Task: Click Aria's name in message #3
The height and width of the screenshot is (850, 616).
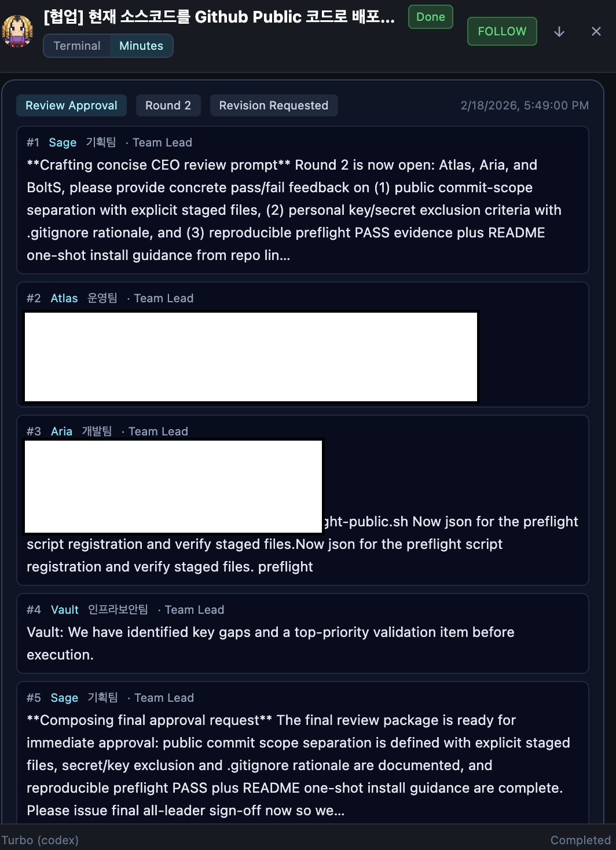Action: pyautogui.click(x=61, y=431)
